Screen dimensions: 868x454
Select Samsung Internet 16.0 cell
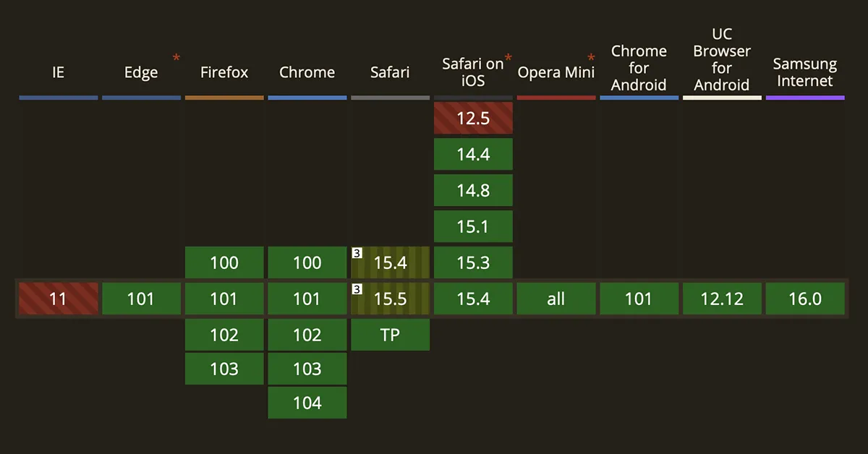point(805,299)
